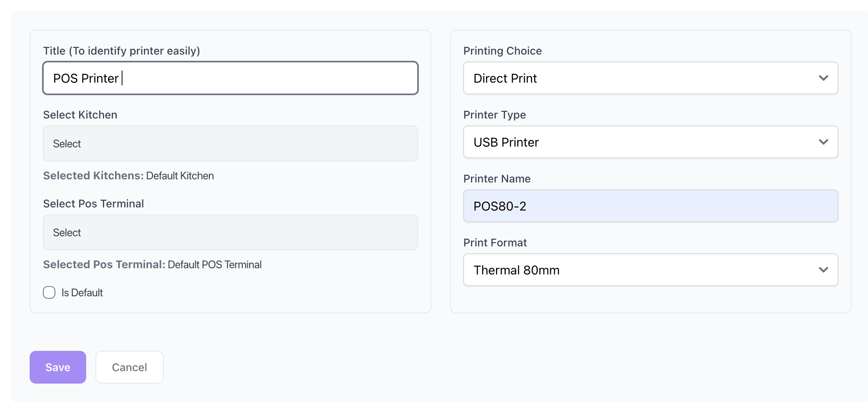Screen dimensions: 868x407
Task: Click the Printing Choice chevron arrow
Action: (823, 78)
